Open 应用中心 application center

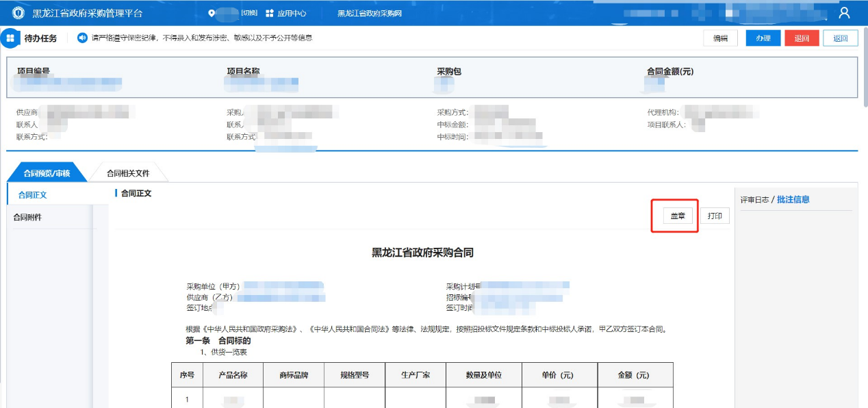pos(286,13)
